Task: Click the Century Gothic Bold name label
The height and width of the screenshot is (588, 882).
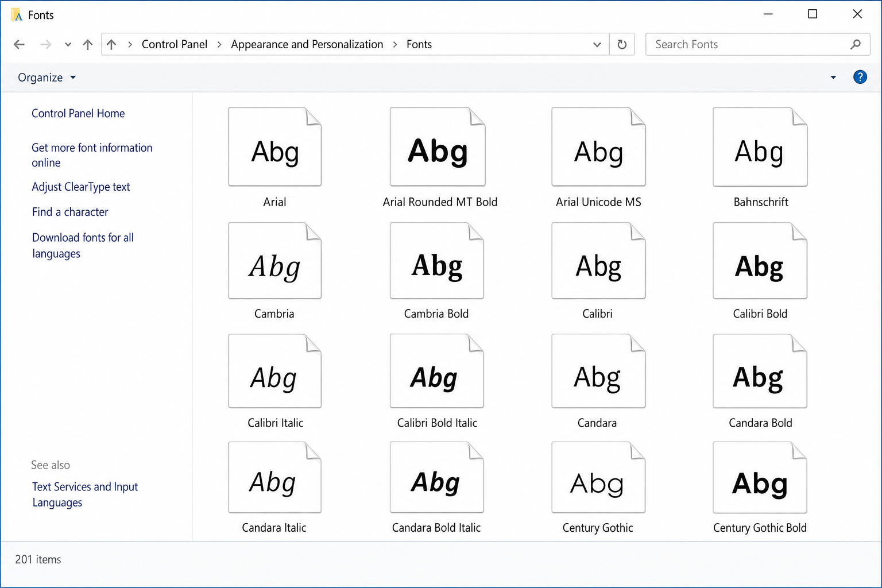Action: tap(760, 527)
